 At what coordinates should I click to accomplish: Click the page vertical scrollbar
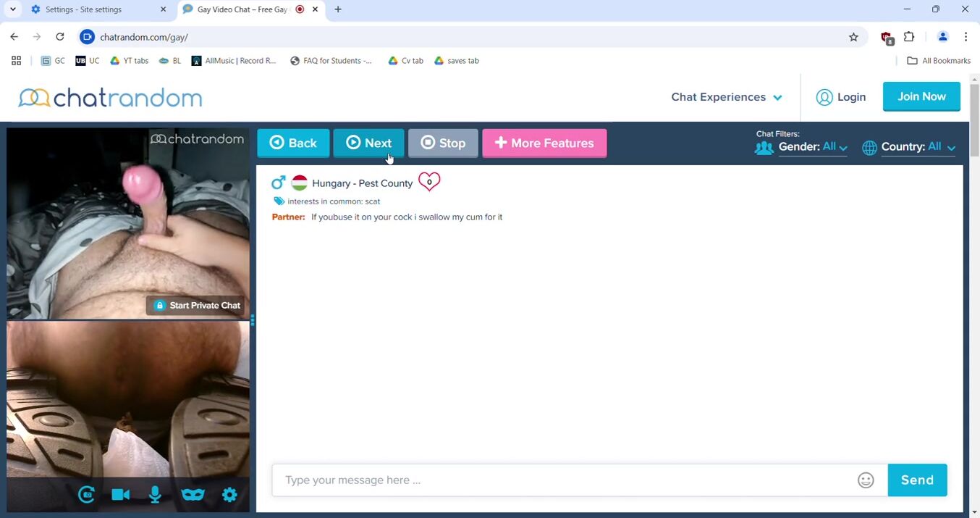tap(973, 290)
